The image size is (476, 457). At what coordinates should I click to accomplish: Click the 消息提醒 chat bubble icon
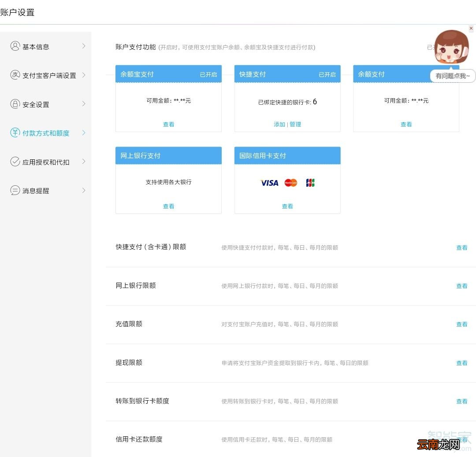tap(15, 191)
